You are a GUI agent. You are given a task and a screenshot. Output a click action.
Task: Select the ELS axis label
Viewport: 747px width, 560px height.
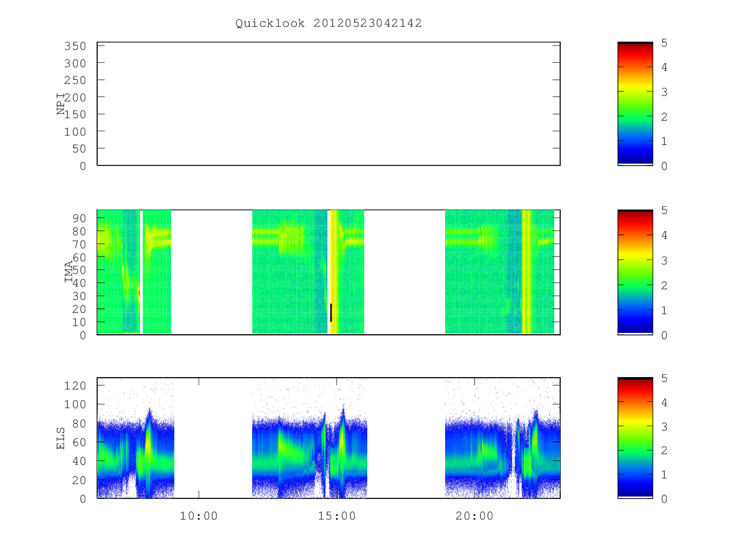61,438
